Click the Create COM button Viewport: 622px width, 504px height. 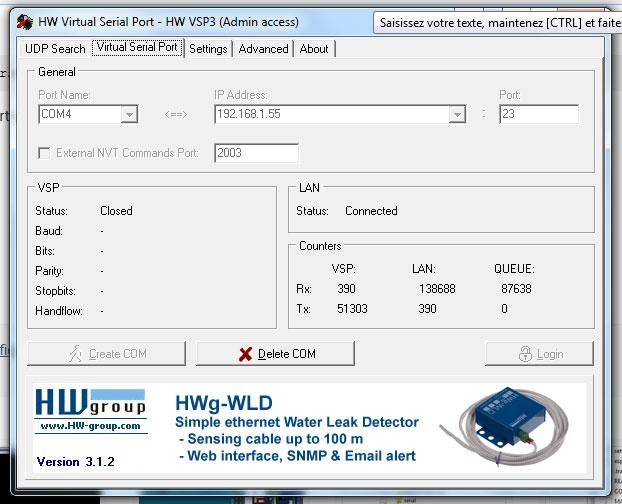coord(106,353)
